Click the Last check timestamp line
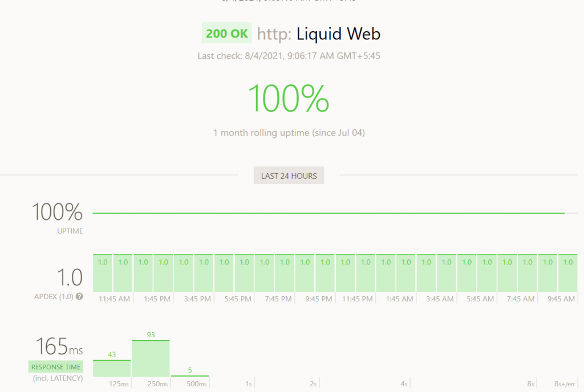This screenshot has width=584, height=392. tap(289, 56)
